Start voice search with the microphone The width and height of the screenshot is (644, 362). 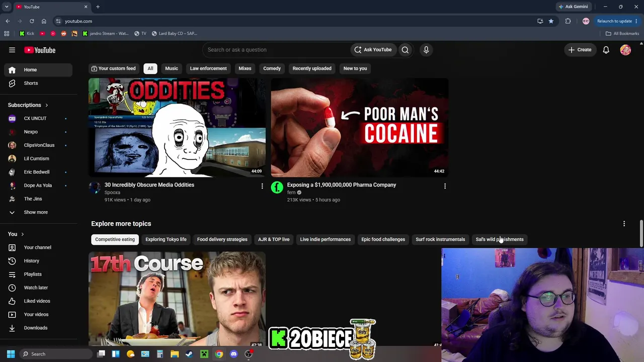pos(426,50)
